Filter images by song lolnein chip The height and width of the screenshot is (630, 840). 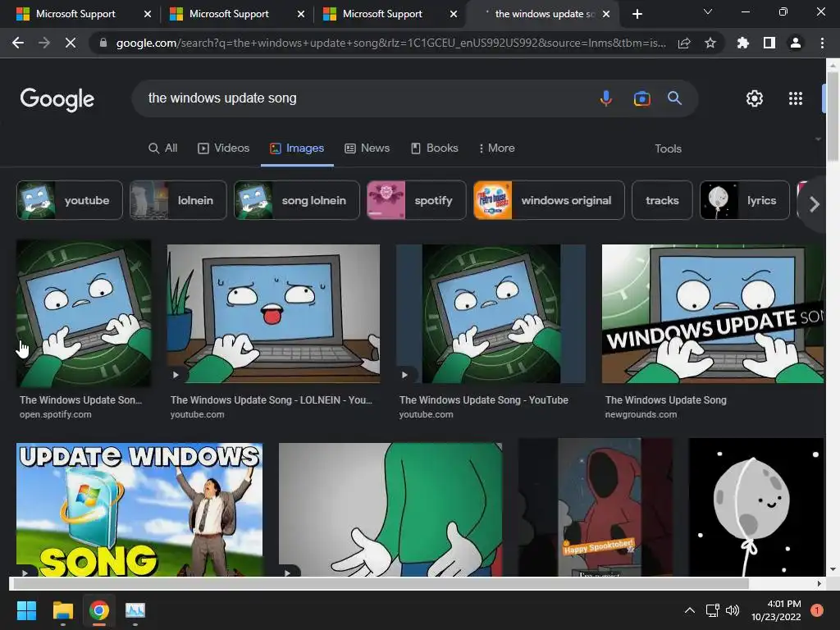point(297,200)
